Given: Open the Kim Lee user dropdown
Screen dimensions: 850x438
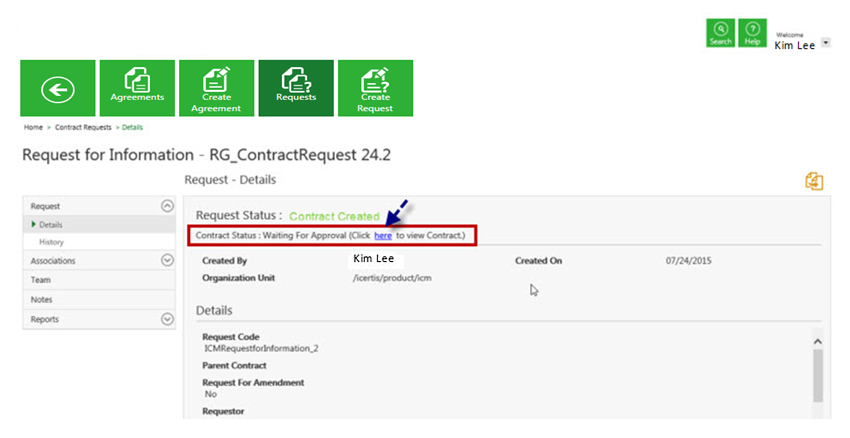Looking at the screenshot, I should coord(825,43).
